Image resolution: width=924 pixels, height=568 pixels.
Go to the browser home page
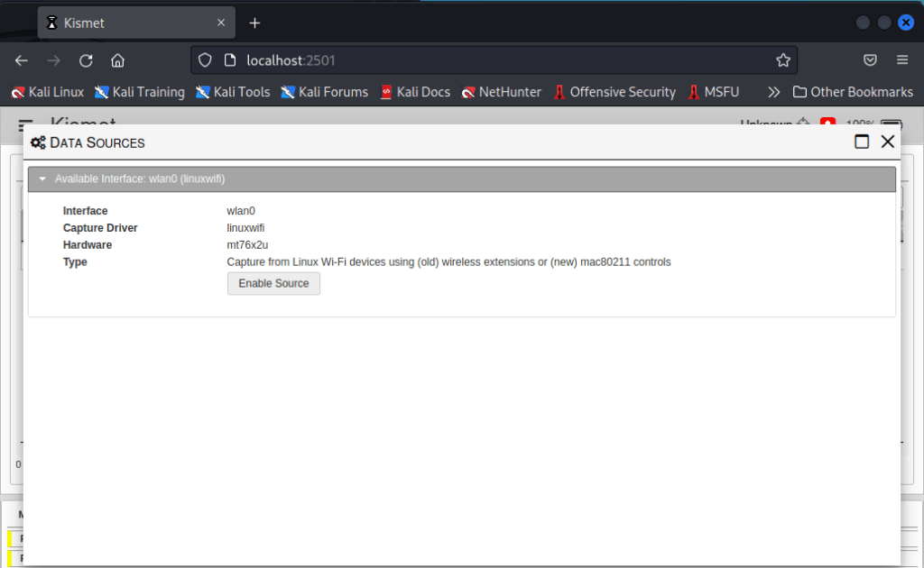coord(117,60)
